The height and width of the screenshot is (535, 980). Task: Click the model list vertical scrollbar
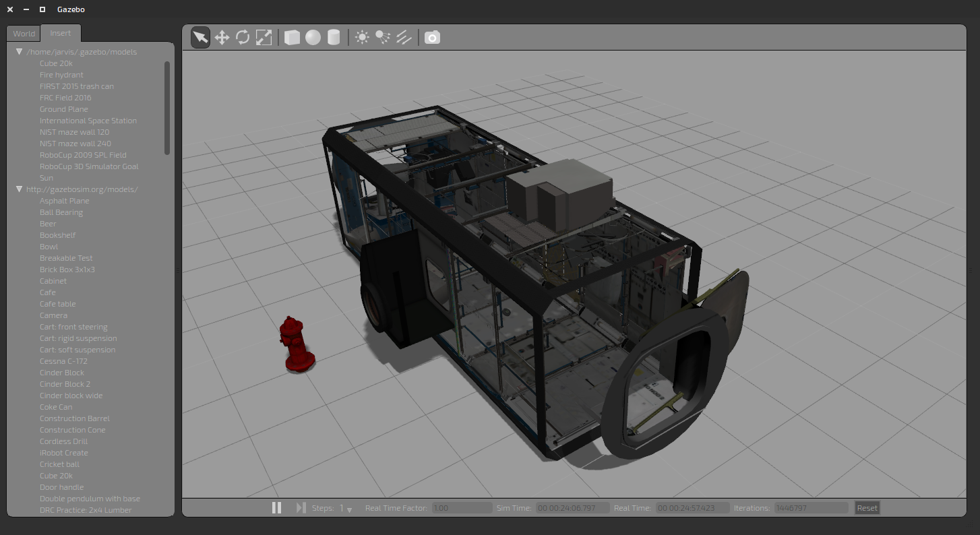coord(167,108)
